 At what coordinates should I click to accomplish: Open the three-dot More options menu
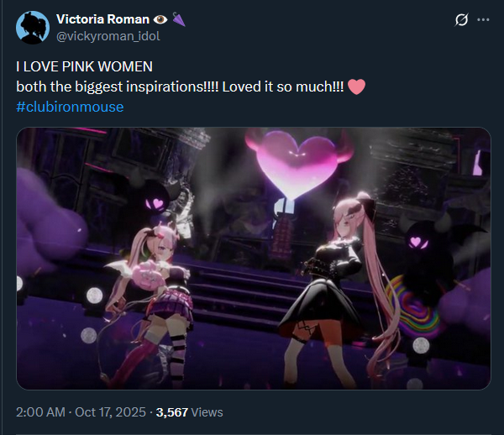pyautogui.click(x=483, y=19)
